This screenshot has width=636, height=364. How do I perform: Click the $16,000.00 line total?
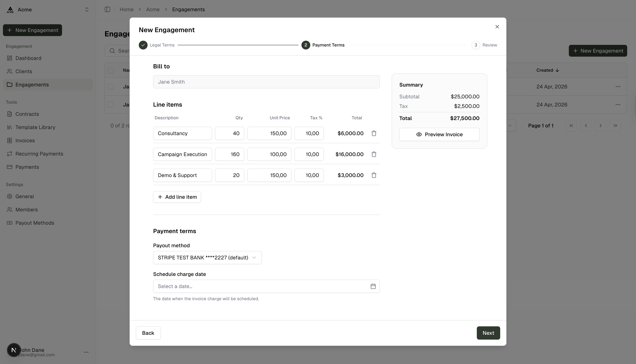coord(349,154)
